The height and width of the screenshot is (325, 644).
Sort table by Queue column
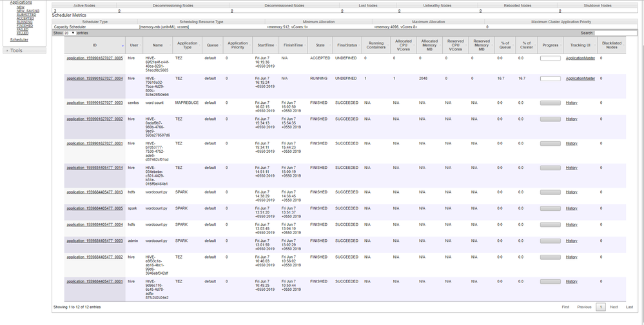pyautogui.click(x=211, y=45)
